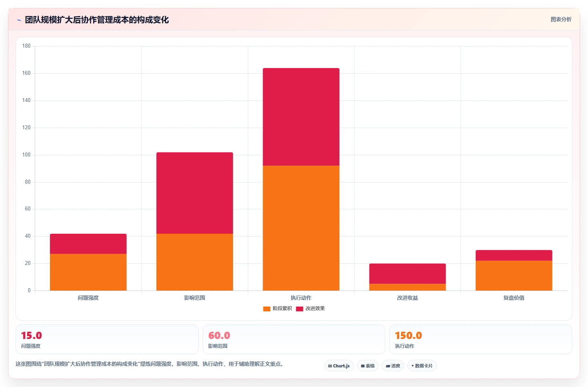Click the red segment of 复盘价值 bar
This screenshot has width=588, height=387.
514,255
